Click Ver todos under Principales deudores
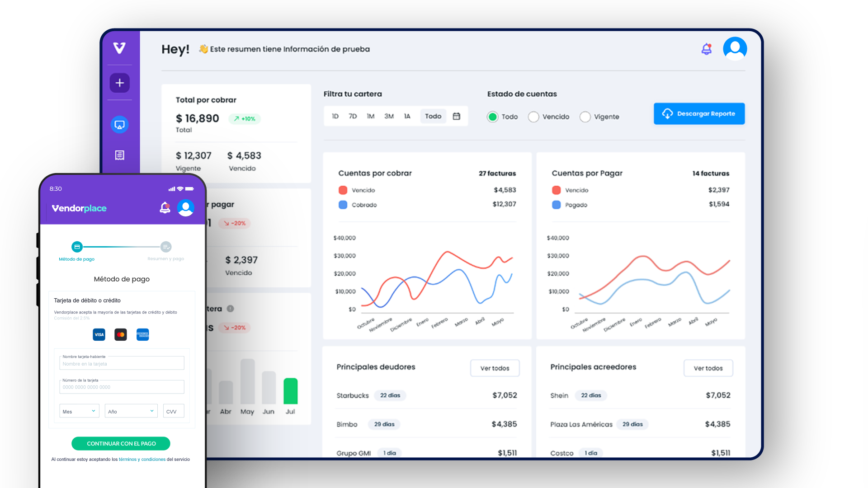 (495, 368)
